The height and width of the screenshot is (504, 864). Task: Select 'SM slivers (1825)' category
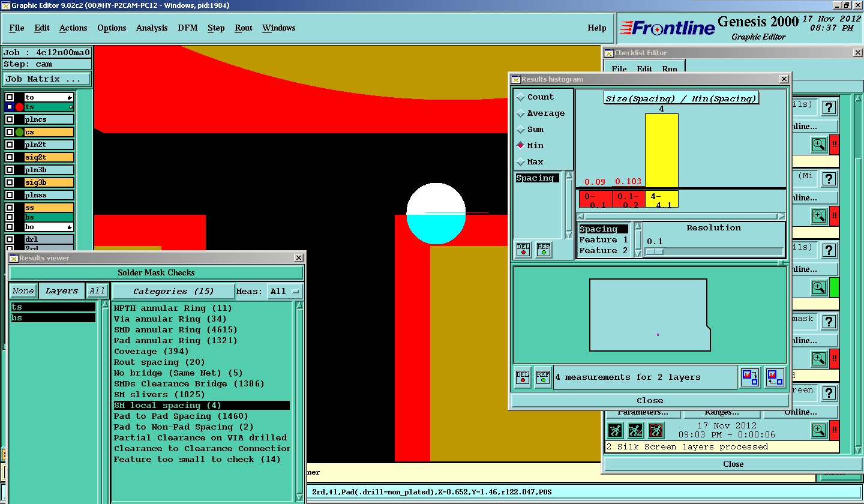click(x=159, y=395)
